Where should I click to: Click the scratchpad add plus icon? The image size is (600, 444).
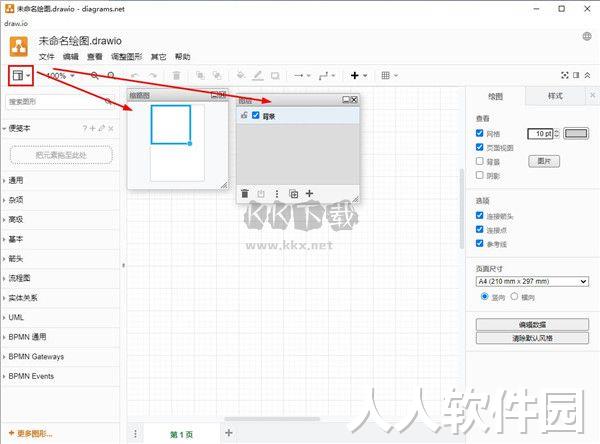(92, 129)
